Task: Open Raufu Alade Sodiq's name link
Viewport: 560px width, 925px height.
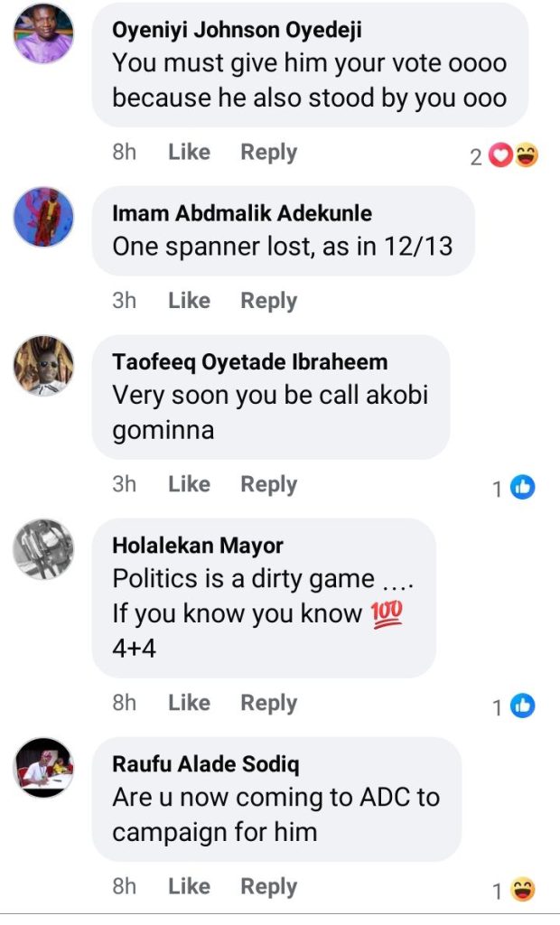Action: 206,764
